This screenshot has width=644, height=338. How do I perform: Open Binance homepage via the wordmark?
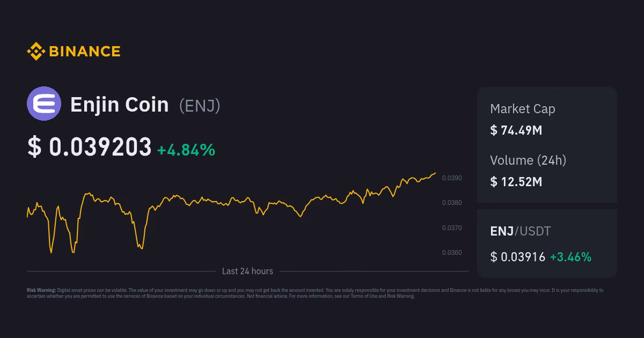click(84, 51)
